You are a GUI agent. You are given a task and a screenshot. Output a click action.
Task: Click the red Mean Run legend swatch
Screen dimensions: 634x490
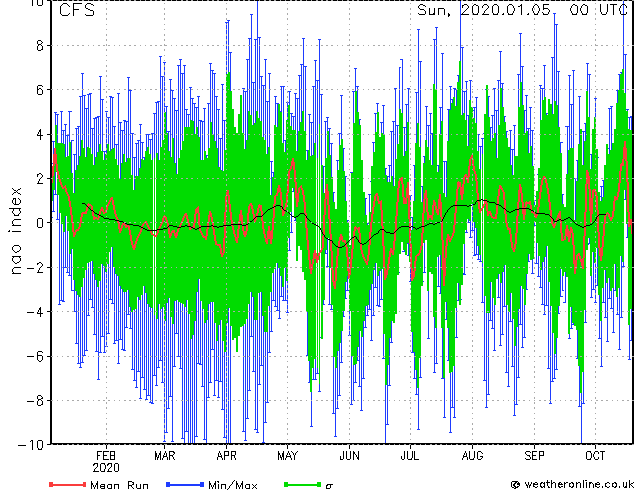[68, 484]
